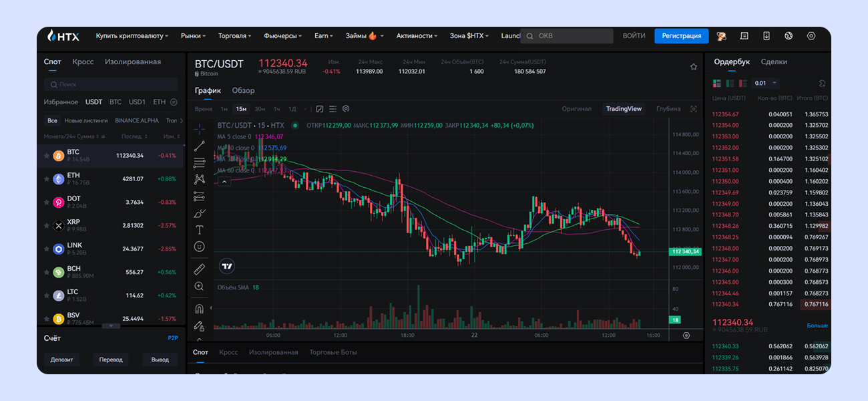Screen dimensions: 868x401
Task: Enter fullscreen chart mode
Action: [x=694, y=109]
